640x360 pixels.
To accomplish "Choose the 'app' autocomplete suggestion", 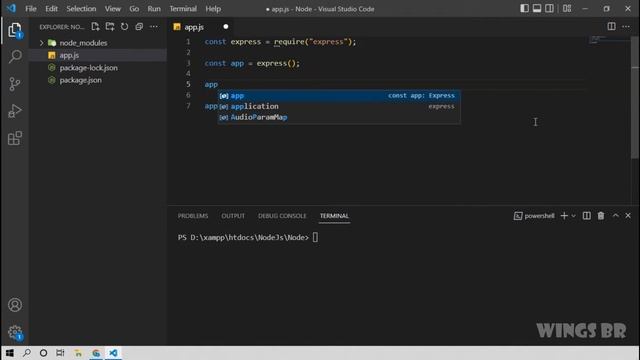I will click(x=339, y=96).
